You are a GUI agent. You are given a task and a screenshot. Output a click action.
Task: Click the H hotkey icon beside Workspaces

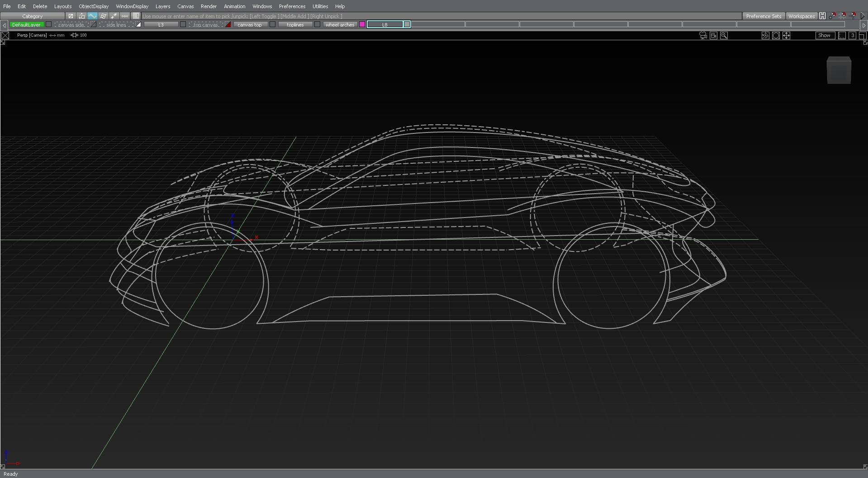click(x=822, y=16)
